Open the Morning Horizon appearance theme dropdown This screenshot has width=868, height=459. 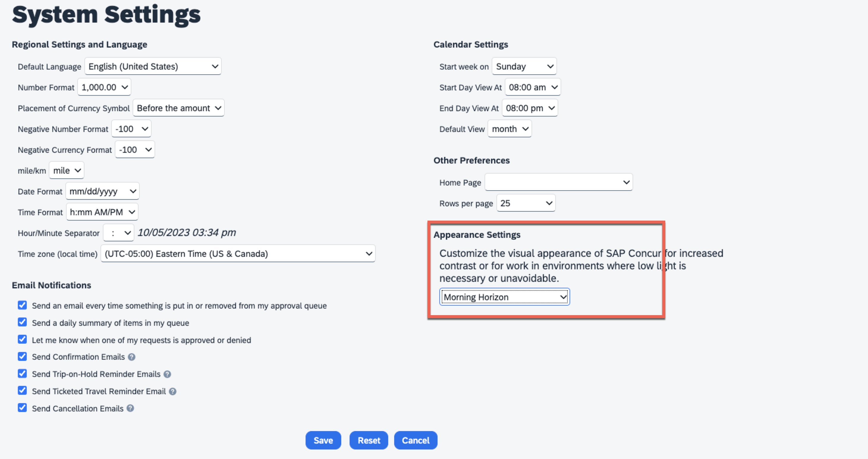click(x=504, y=297)
